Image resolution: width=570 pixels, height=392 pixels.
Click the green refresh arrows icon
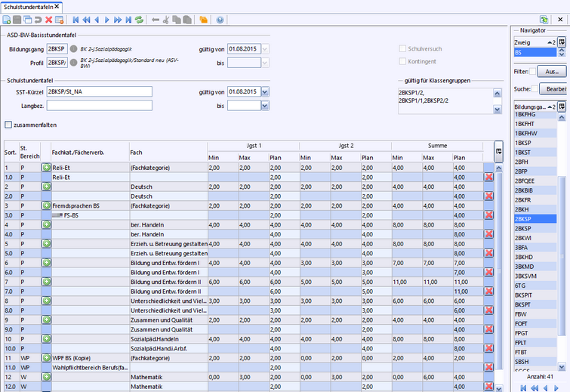coord(138,20)
